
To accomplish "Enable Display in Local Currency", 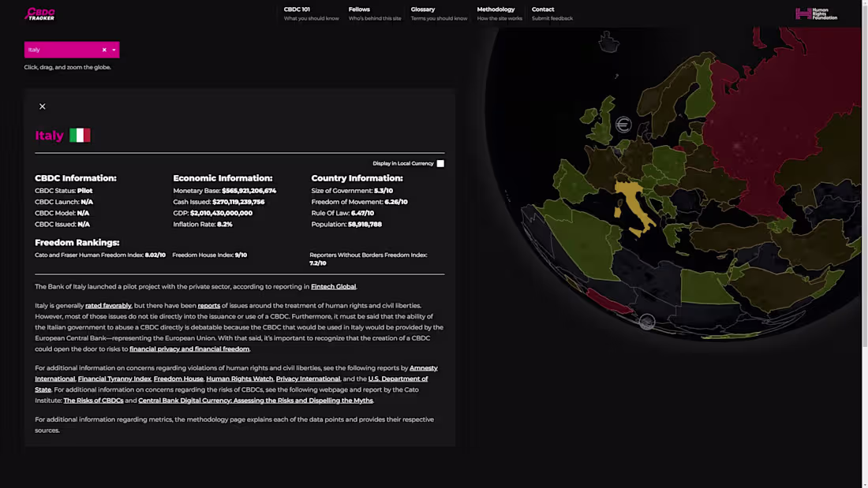I will click(440, 163).
